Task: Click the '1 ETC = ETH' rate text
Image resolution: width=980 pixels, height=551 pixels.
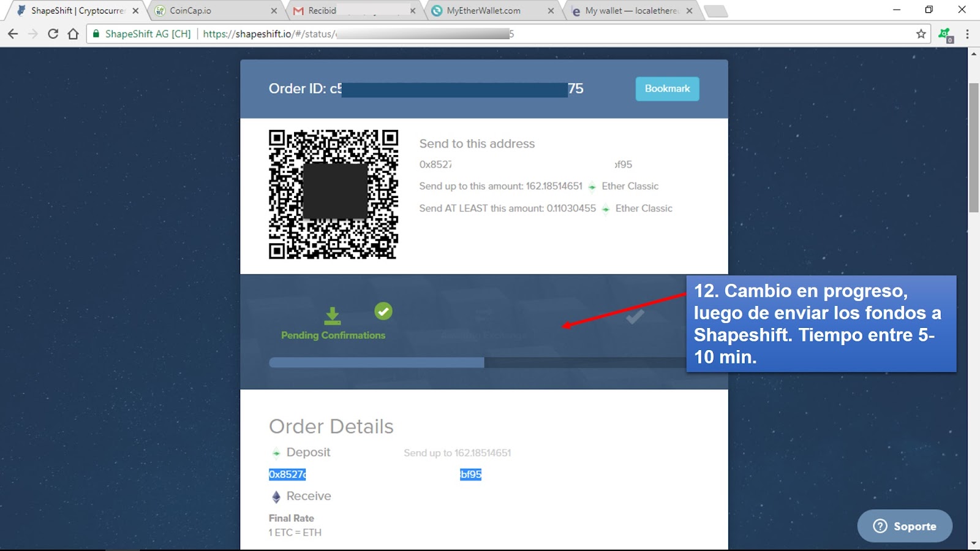Action: pos(295,533)
